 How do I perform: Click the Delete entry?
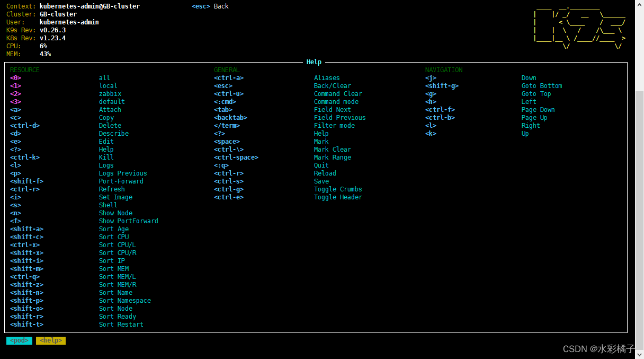[110, 126]
